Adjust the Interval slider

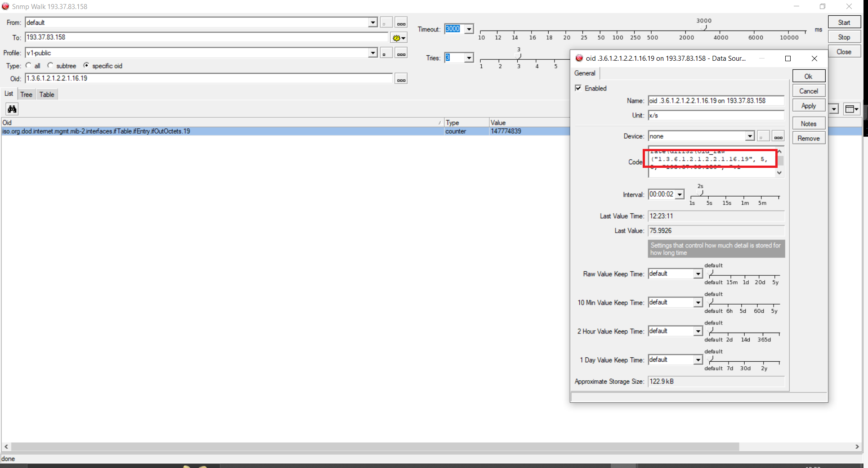tap(700, 194)
